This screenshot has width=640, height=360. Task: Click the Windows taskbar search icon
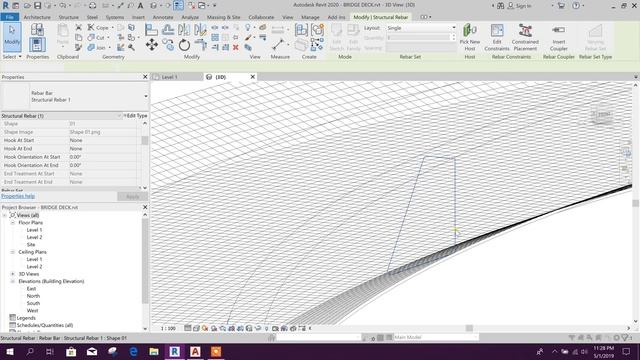click(30, 351)
